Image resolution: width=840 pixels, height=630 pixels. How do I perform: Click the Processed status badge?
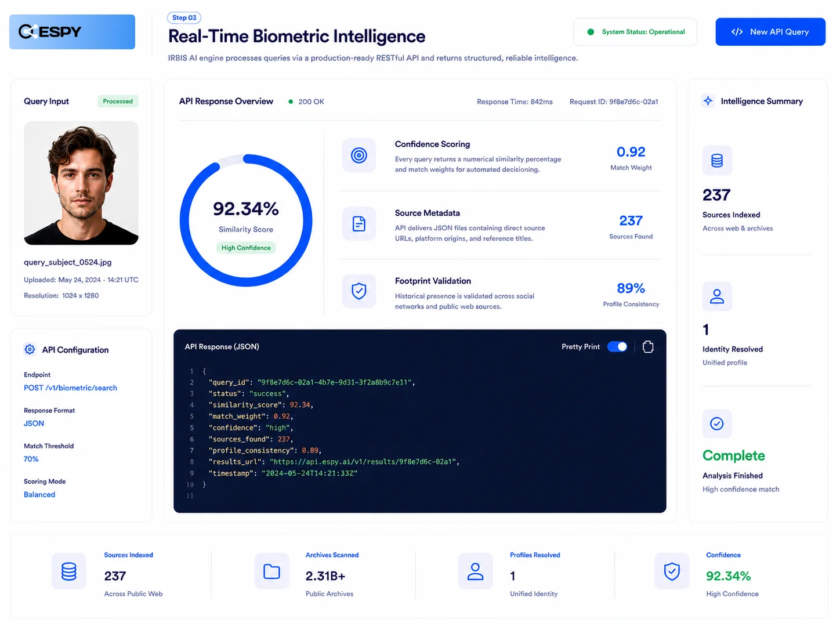[118, 101]
